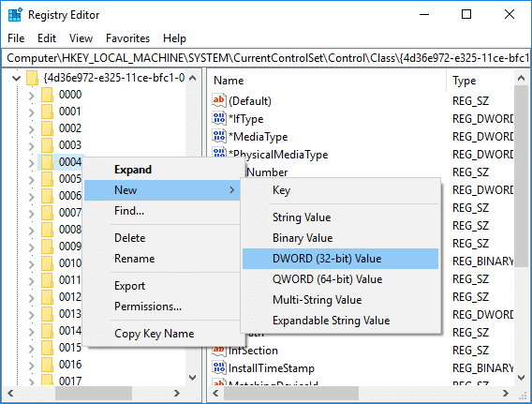Click the binary icon beside *MediaType

pyautogui.click(x=219, y=136)
